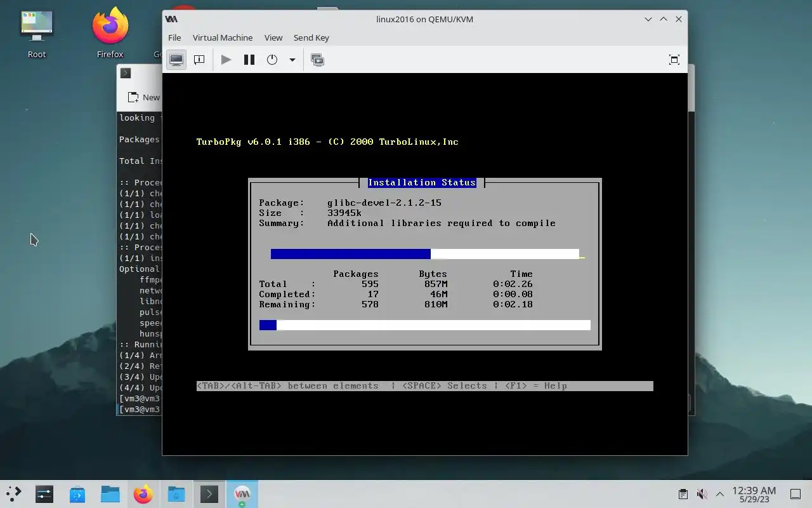Open System Settings from the taskbar
Image resolution: width=812 pixels, height=508 pixels.
coord(44,493)
